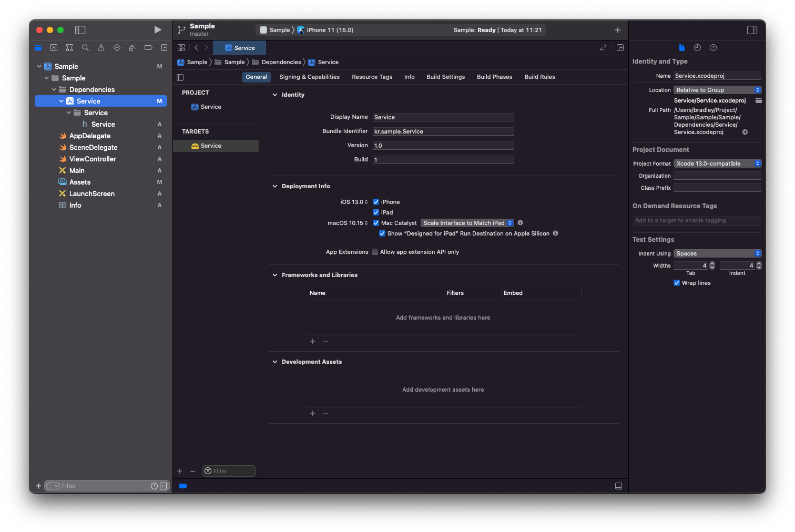Reveal full path in Finder arrow
795x532 pixels.
tap(745, 132)
